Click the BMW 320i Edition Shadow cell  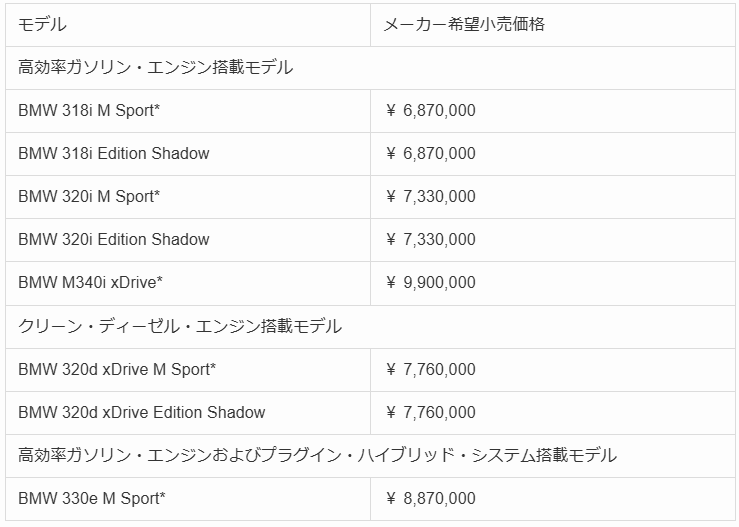114,239
